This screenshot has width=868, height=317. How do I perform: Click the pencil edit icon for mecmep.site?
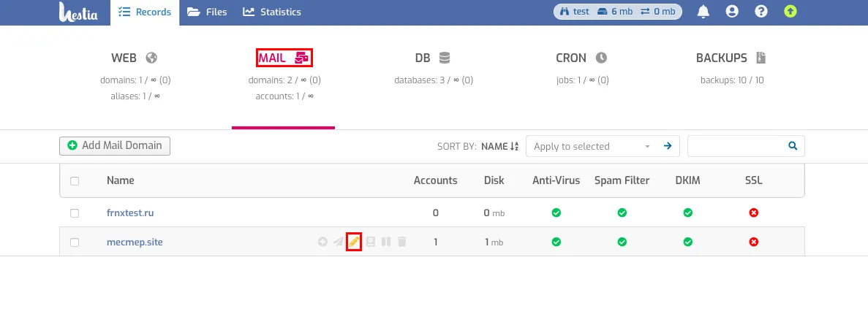point(354,242)
